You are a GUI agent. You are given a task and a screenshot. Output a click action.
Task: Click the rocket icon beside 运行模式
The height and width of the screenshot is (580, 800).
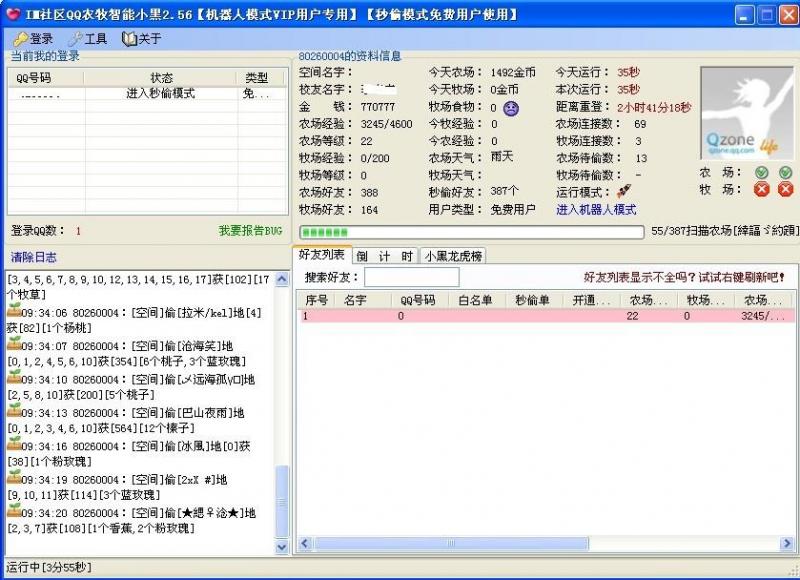623,191
